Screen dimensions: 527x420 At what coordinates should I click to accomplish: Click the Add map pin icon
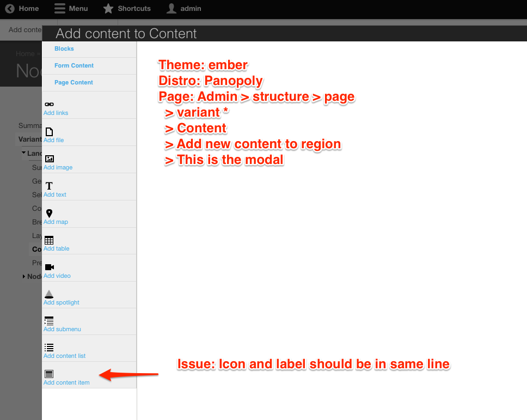[x=48, y=212]
